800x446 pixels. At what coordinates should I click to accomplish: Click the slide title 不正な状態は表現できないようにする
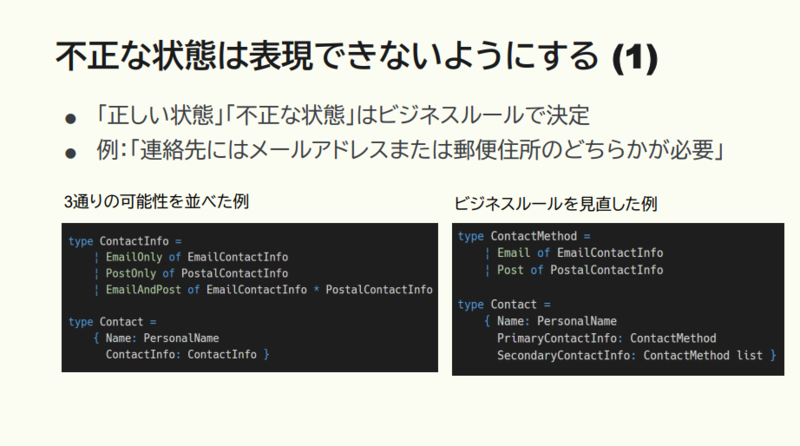coord(327,56)
